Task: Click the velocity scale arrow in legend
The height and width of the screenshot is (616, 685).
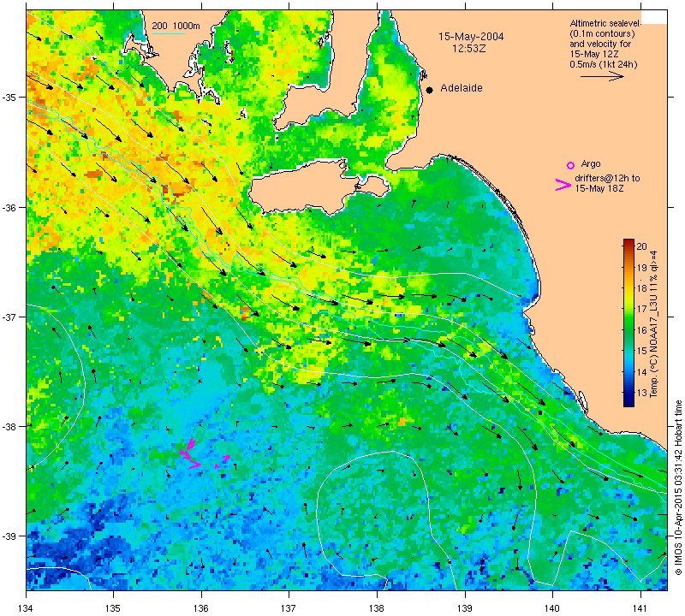Action: click(x=602, y=76)
